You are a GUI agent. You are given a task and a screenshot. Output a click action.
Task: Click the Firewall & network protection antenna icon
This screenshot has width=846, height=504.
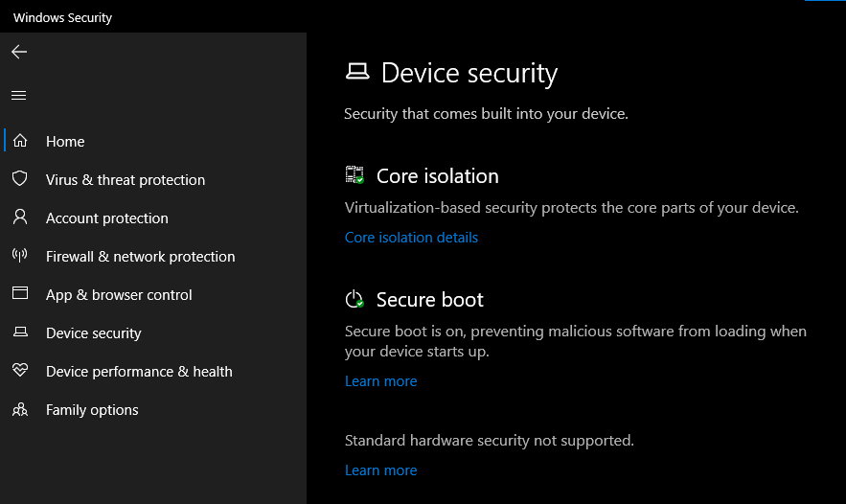19,256
